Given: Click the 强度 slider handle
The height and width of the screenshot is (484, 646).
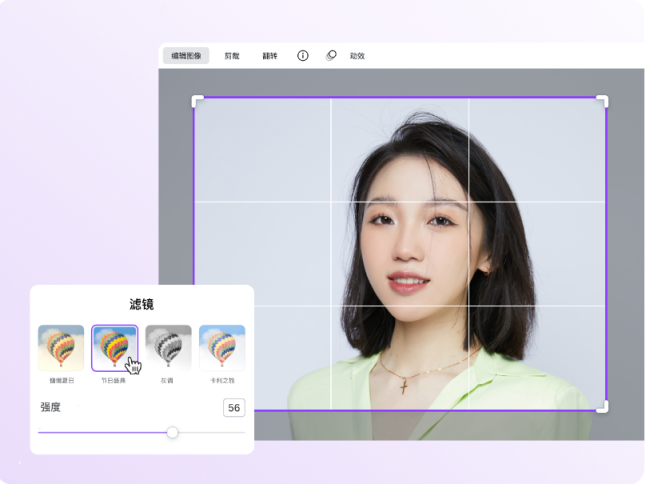Looking at the screenshot, I should point(172,432).
